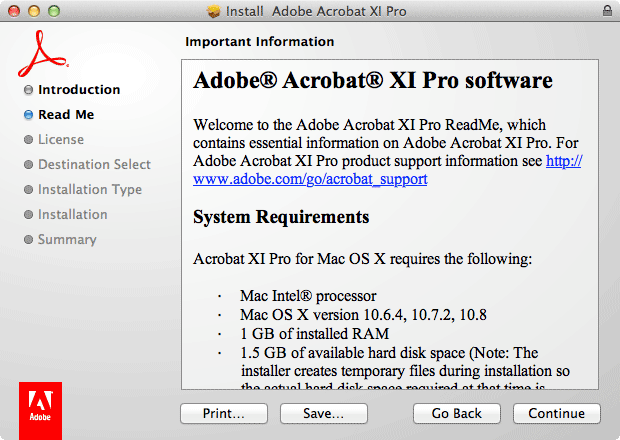
Task: Click the gray bullet beside Summary
Action: (x=28, y=240)
